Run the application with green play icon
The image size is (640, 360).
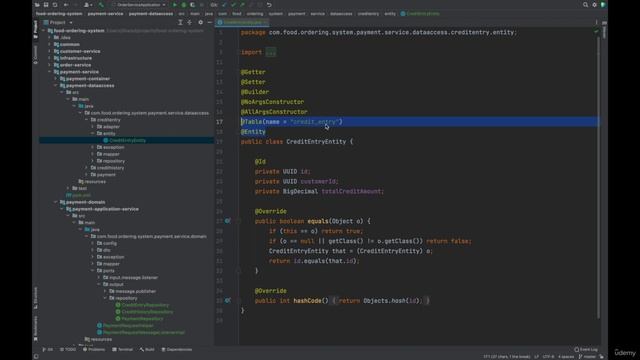click(175, 5)
